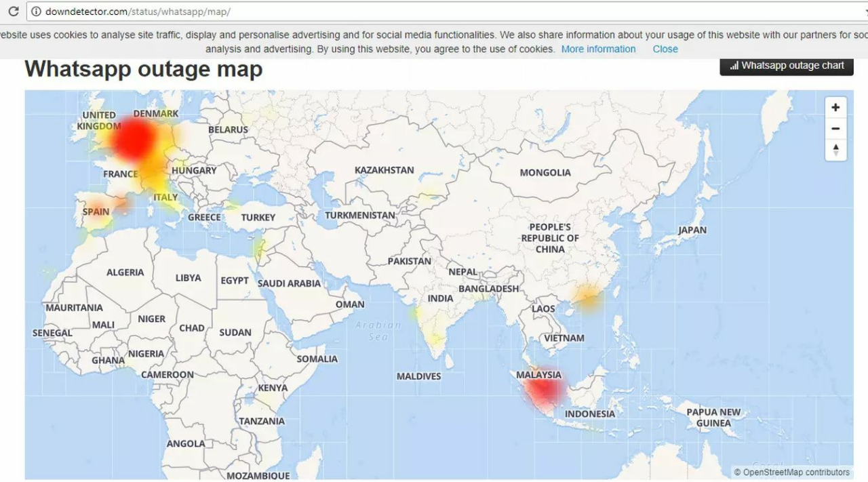
Task: Click the MALDIVES label on the map
Action: point(419,376)
